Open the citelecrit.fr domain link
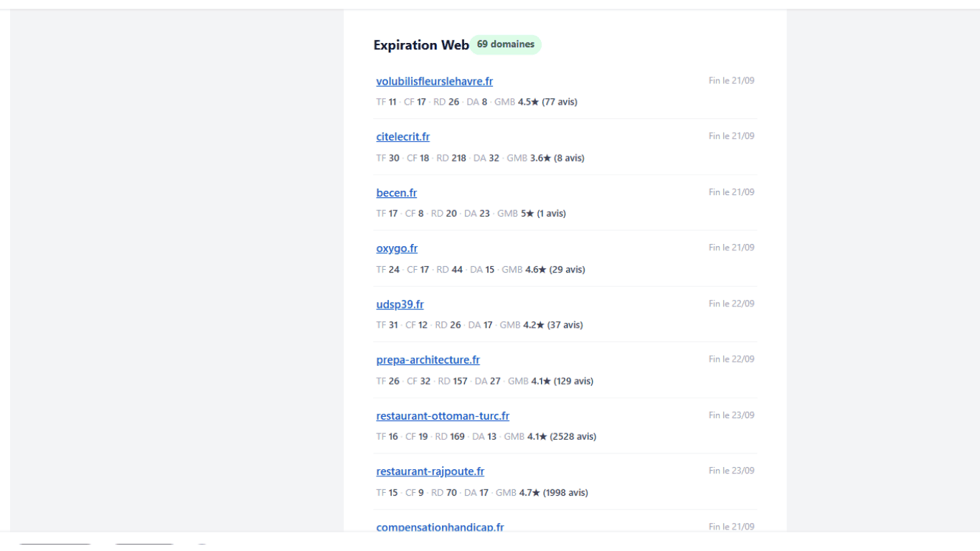This screenshot has width=980, height=551. [402, 137]
